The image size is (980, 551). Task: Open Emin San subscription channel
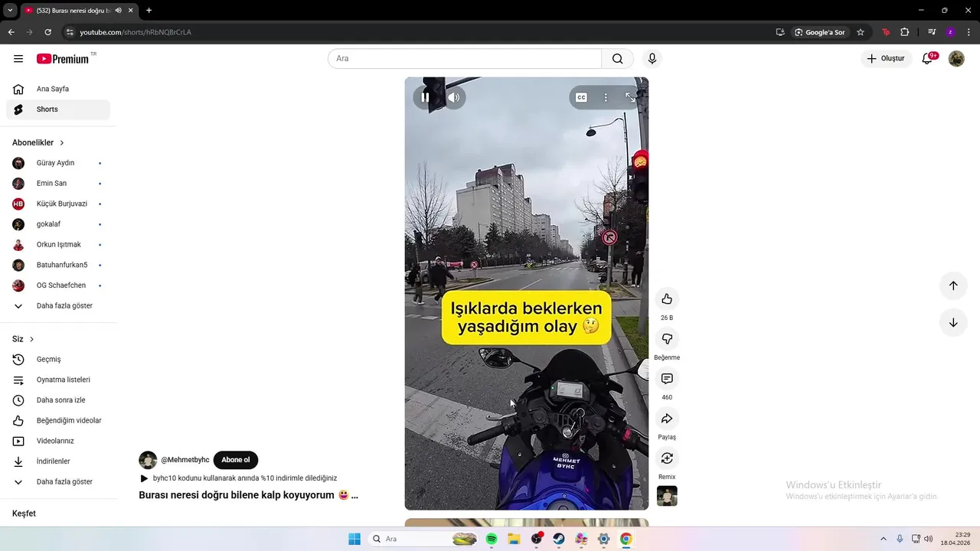pos(58,184)
